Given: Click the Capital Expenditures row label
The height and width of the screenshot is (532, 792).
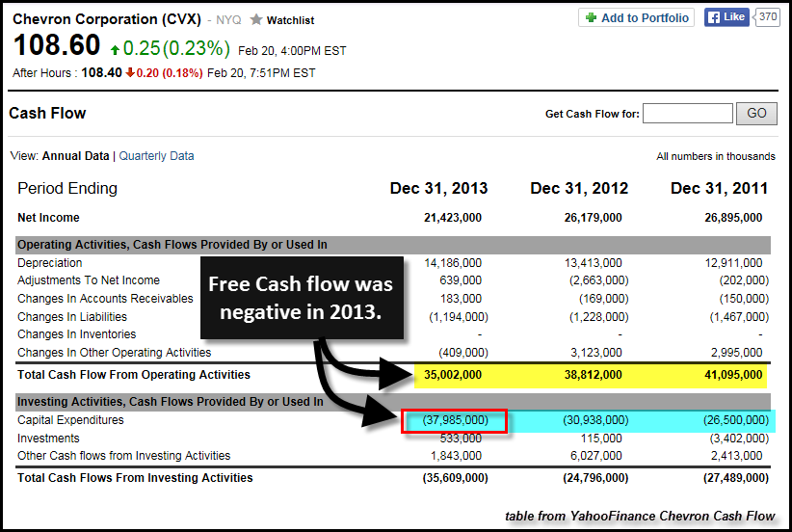Looking at the screenshot, I should 70,420.
